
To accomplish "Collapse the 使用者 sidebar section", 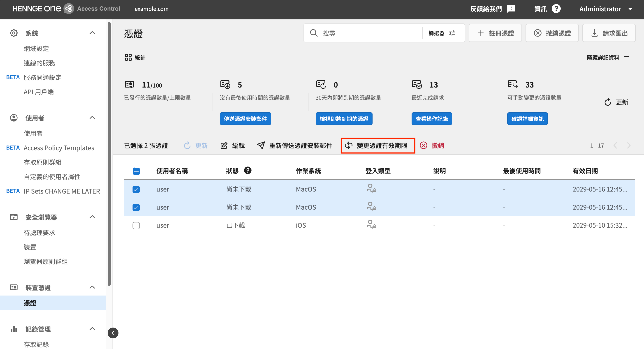I will coord(92,118).
